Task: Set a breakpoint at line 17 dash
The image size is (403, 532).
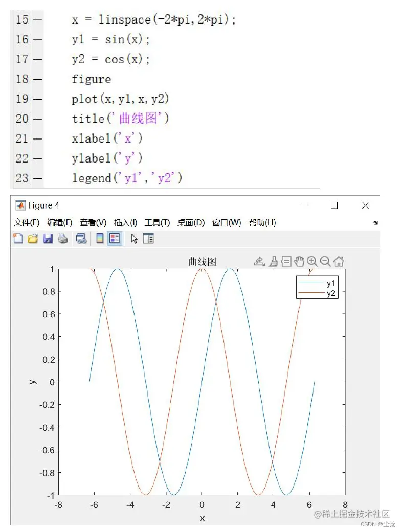Action: pyautogui.click(x=38, y=59)
